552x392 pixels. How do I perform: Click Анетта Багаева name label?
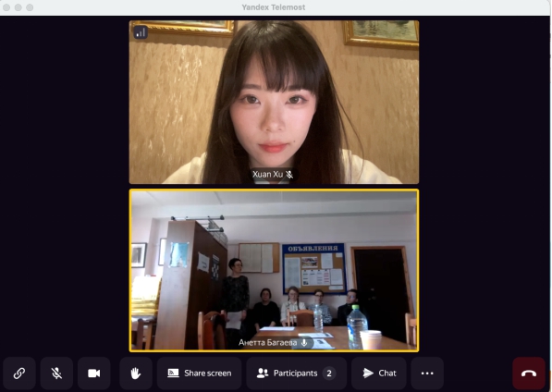pos(267,343)
